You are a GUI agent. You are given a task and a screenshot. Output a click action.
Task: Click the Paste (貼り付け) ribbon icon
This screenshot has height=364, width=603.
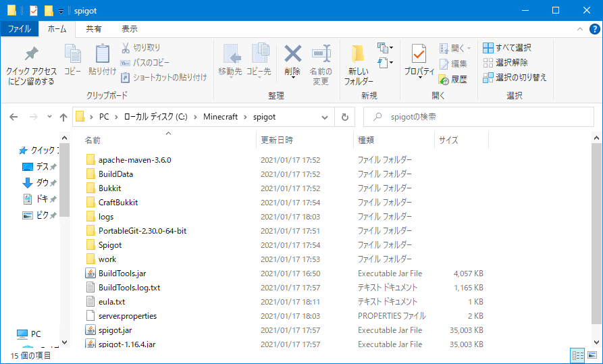(102, 59)
